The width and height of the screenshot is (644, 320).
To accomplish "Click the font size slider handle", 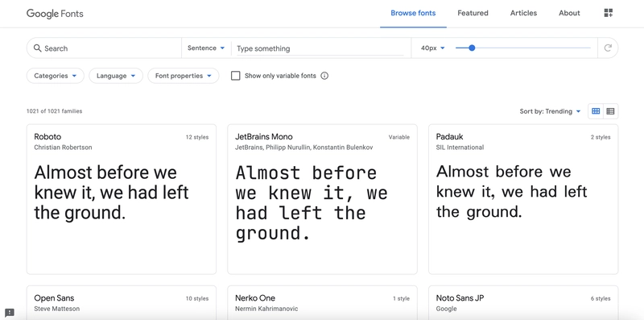I will 472,48.
